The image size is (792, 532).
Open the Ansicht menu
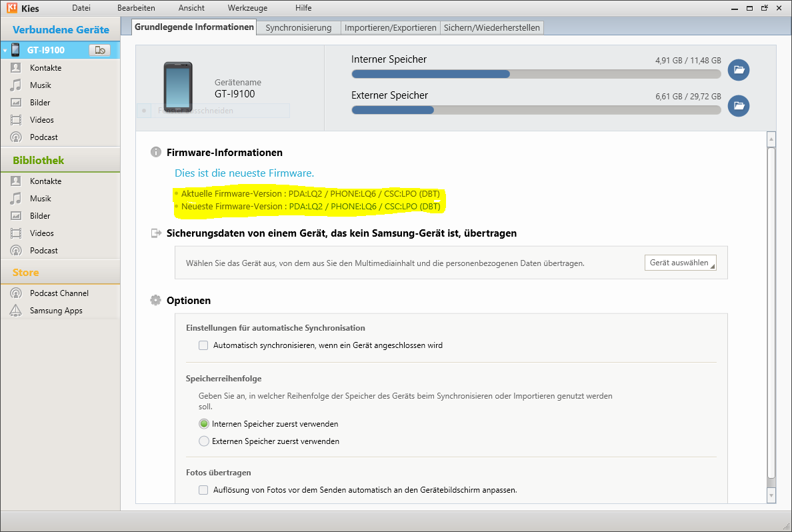191,8
